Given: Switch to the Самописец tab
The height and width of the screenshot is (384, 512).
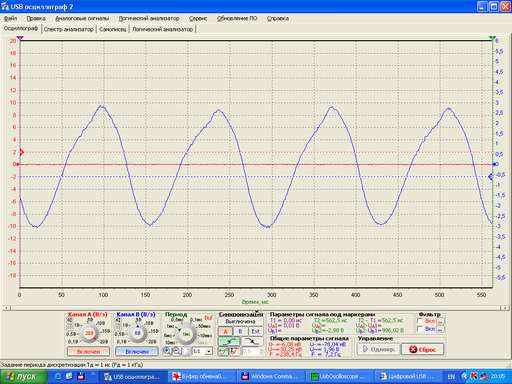Looking at the screenshot, I should 113,29.
